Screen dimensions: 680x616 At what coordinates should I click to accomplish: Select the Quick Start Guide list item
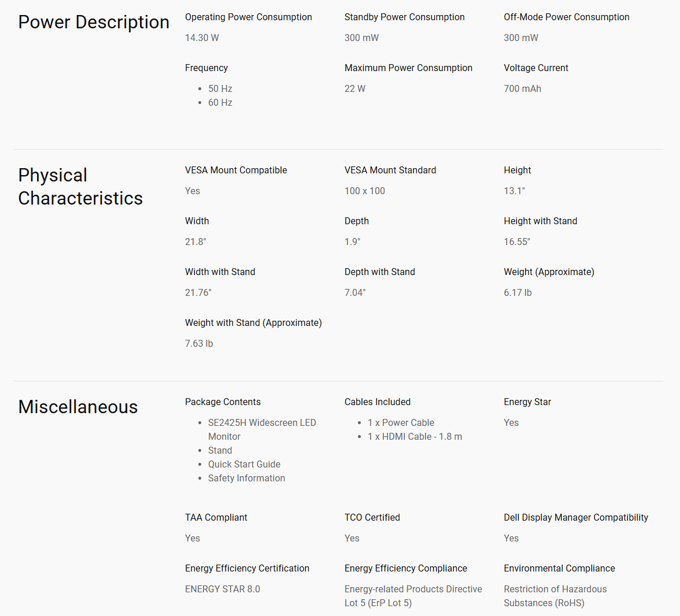coord(244,464)
